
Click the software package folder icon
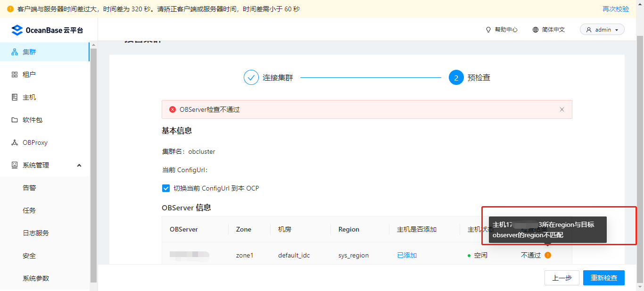click(15, 120)
